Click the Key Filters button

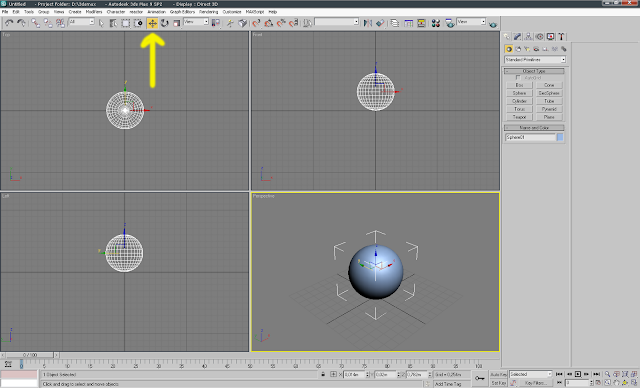point(535,383)
